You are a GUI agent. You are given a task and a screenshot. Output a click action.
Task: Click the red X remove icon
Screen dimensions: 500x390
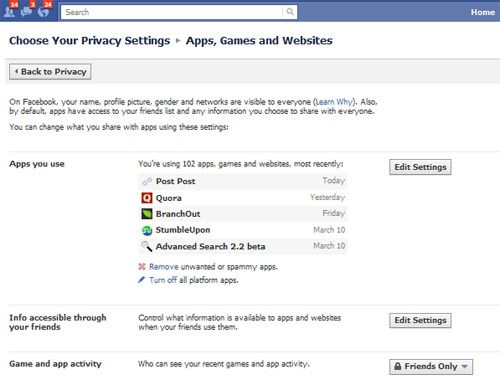pos(142,267)
